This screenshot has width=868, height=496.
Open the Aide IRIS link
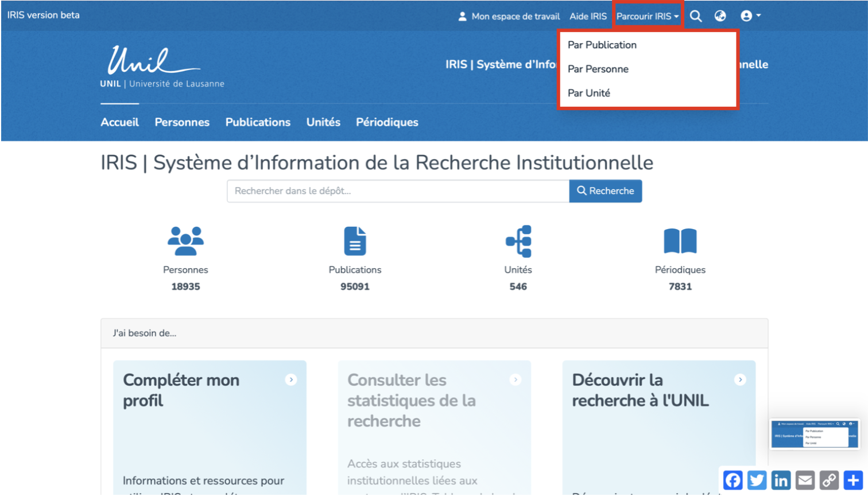588,16
